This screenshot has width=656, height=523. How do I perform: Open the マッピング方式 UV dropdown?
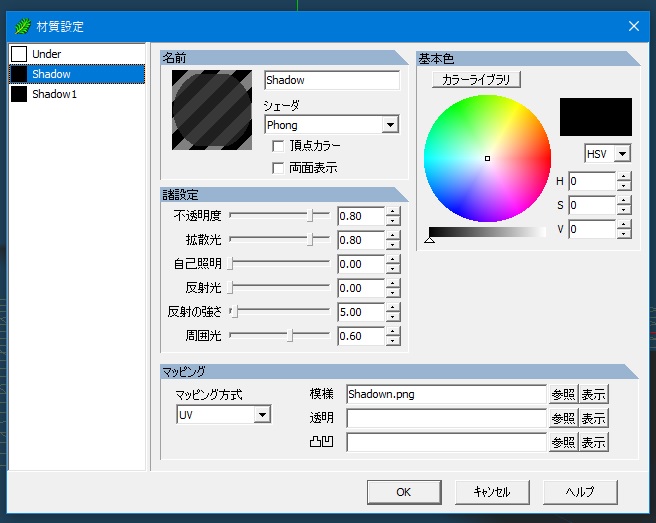coord(224,415)
